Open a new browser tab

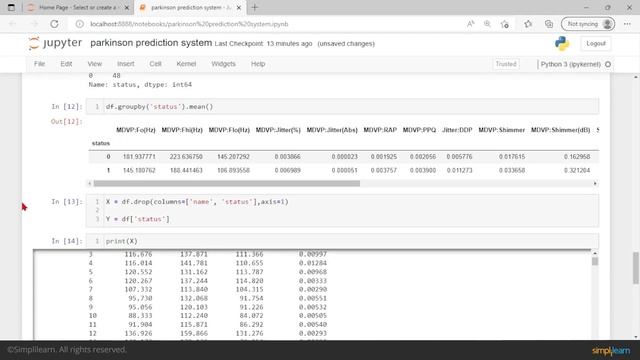[255, 7]
